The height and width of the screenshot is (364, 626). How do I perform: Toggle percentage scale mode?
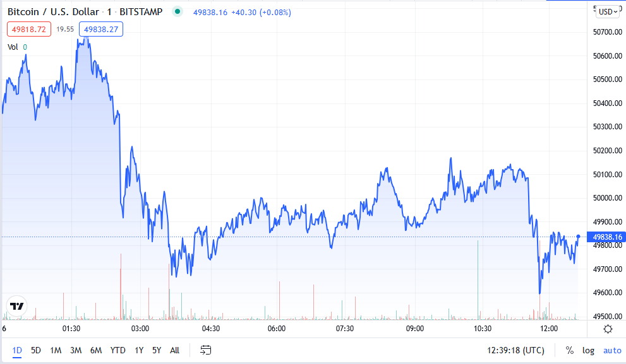569,350
